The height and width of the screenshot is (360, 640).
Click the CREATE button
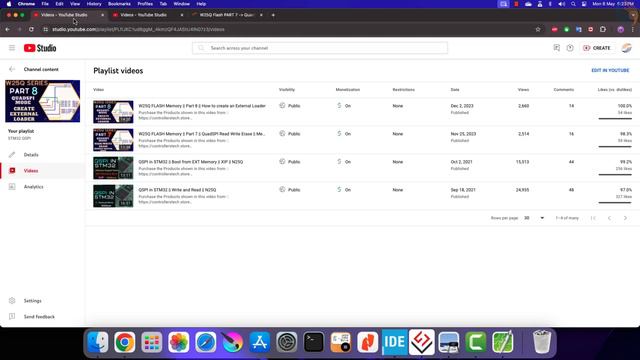(x=597, y=48)
